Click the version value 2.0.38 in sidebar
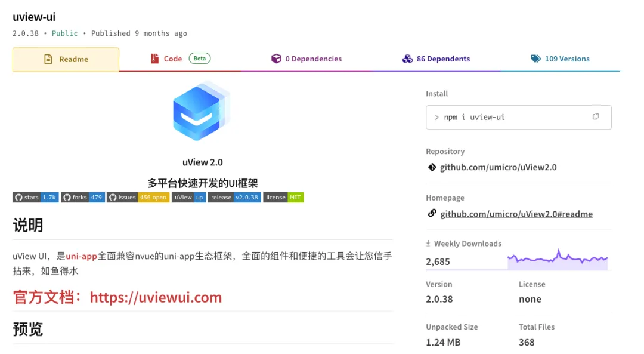 pyautogui.click(x=439, y=299)
